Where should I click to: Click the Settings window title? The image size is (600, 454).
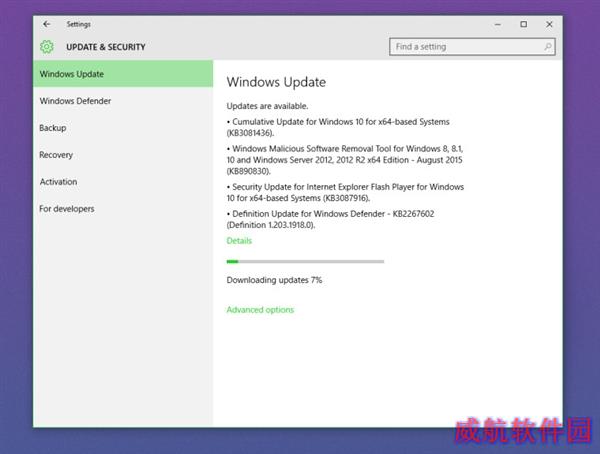78,24
